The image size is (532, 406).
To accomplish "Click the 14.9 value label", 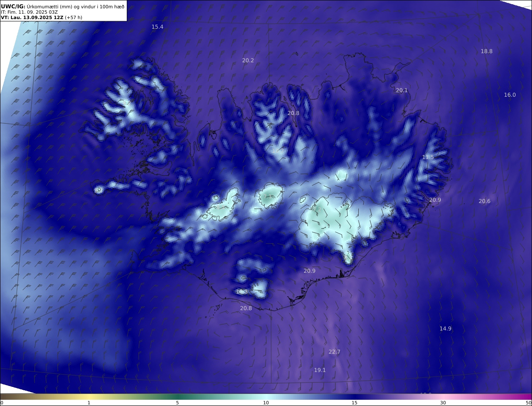I will (446, 328).
